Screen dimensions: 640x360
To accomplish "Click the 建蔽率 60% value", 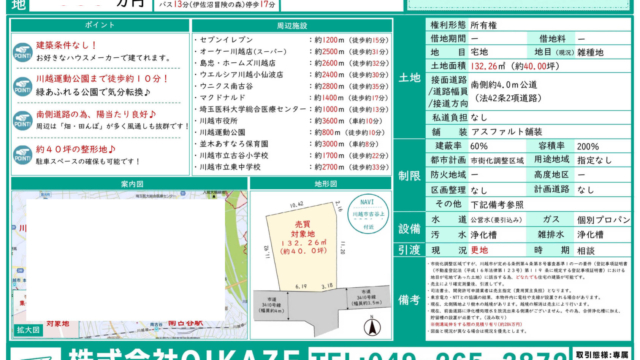I will pos(479,146).
